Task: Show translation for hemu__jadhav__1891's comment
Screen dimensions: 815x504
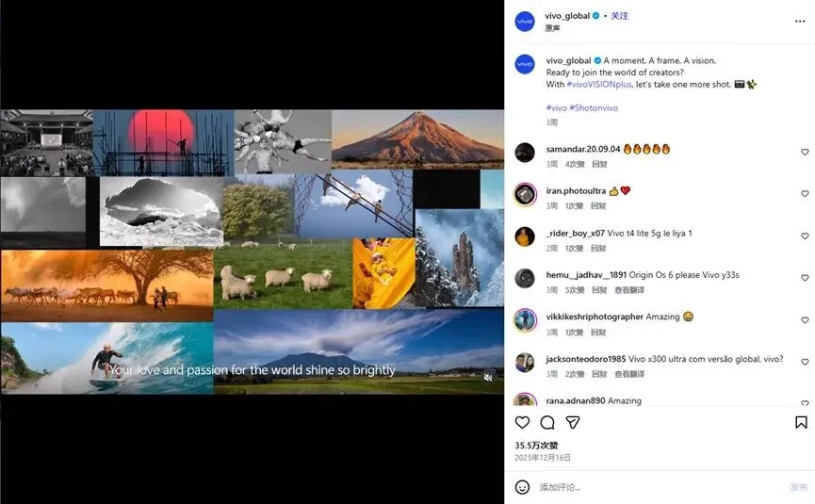Action: (629, 290)
